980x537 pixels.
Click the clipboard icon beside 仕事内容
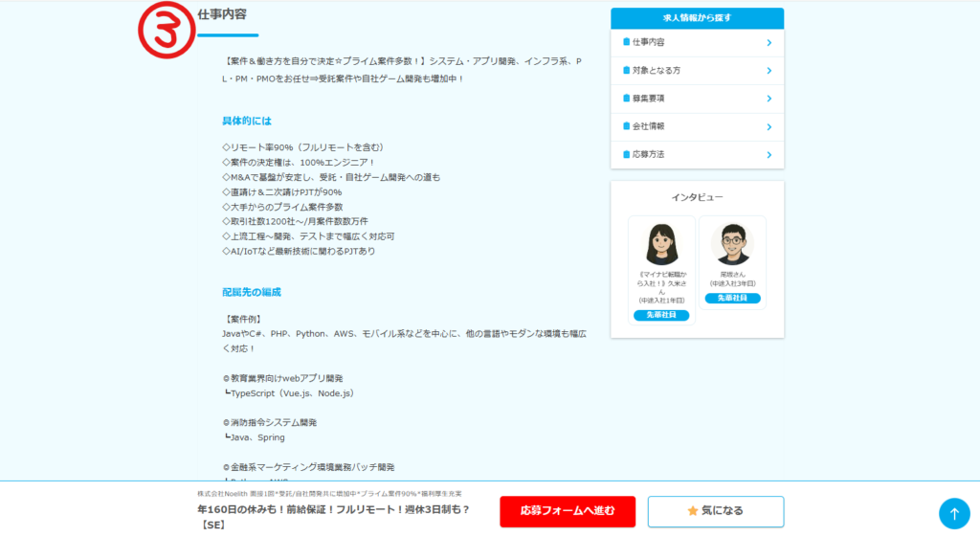click(x=626, y=42)
